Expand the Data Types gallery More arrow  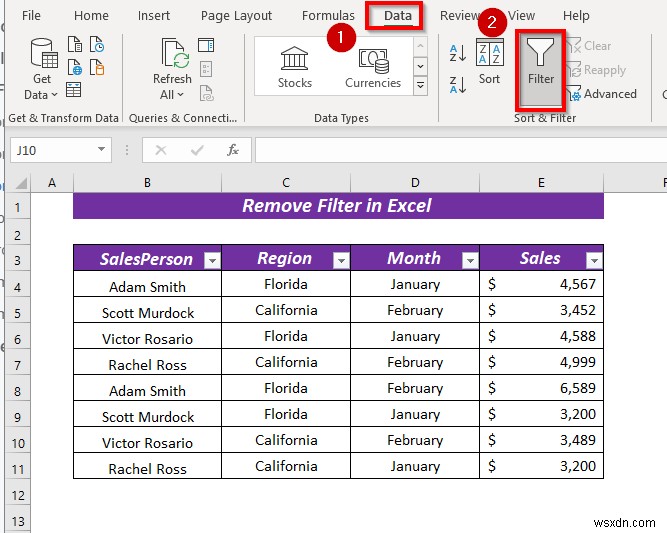(x=420, y=86)
